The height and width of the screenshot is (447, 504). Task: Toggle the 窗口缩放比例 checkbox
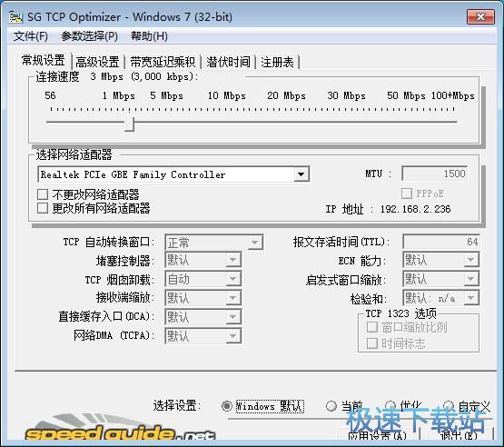click(x=372, y=327)
